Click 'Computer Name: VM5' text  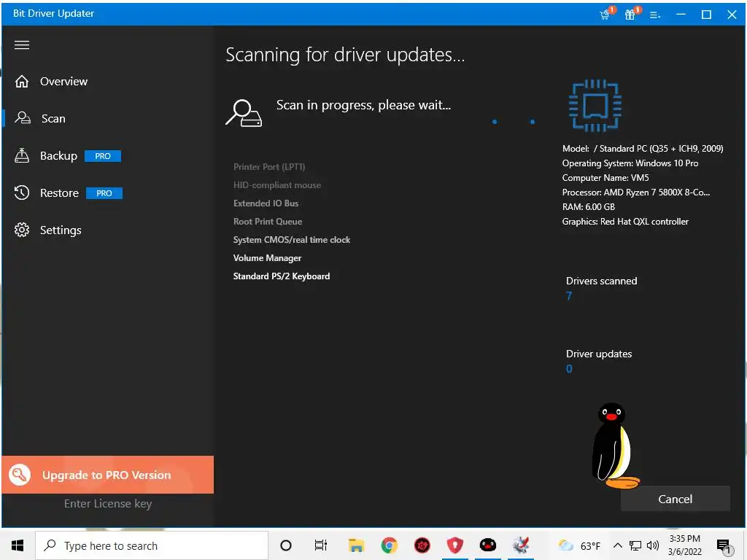(x=605, y=178)
